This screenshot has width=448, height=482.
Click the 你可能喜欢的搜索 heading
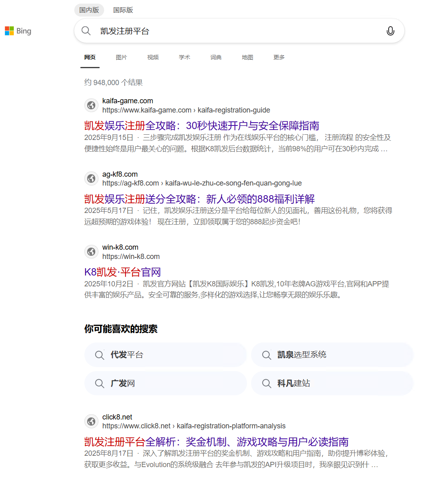click(121, 329)
